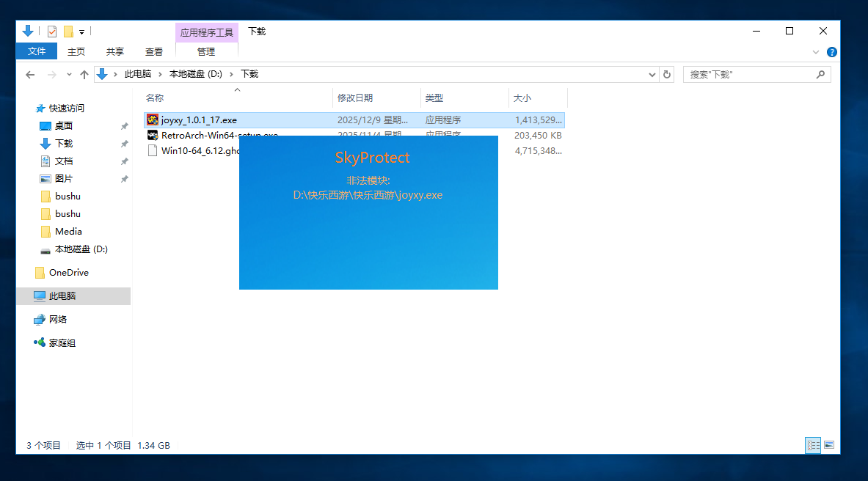The width and height of the screenshot is (868, 481).
Task: Select the joyxy_1.0.1_17.exe file
Action: click(x=199, y=120)
